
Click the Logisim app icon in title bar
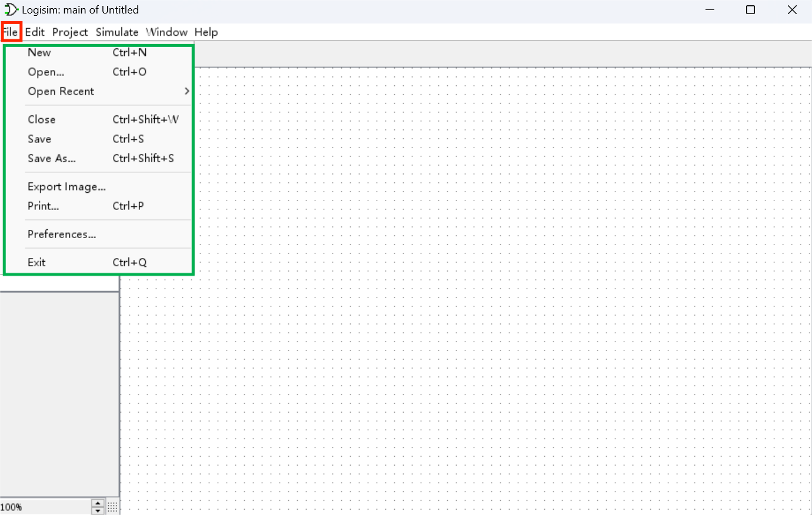tap(11, 10)
